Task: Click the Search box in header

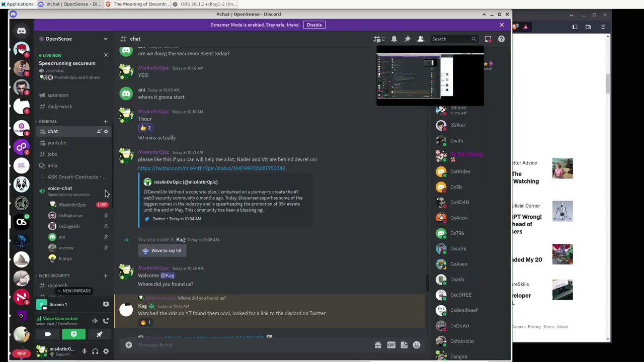Action: (453, 39)
